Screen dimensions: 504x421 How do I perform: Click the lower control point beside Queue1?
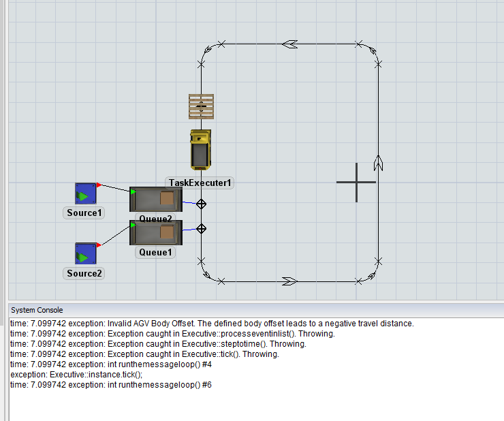pyautogui.click(x=201, y=228)
